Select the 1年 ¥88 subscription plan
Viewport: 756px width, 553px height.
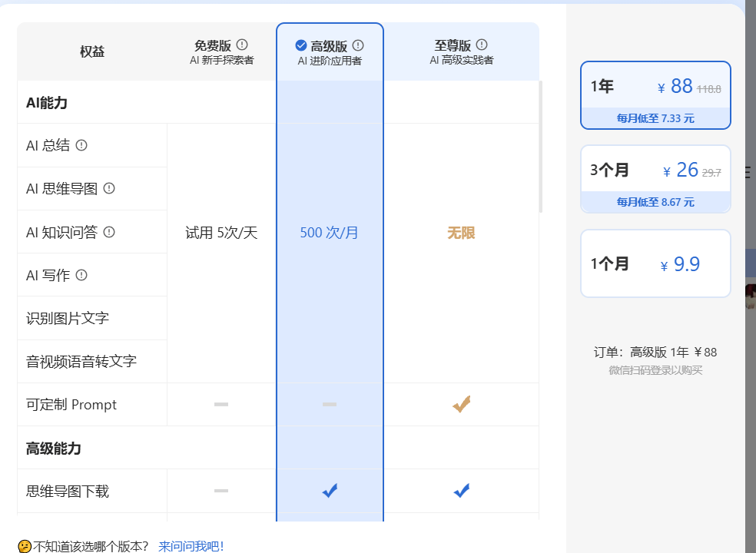[x=655, y=95]
